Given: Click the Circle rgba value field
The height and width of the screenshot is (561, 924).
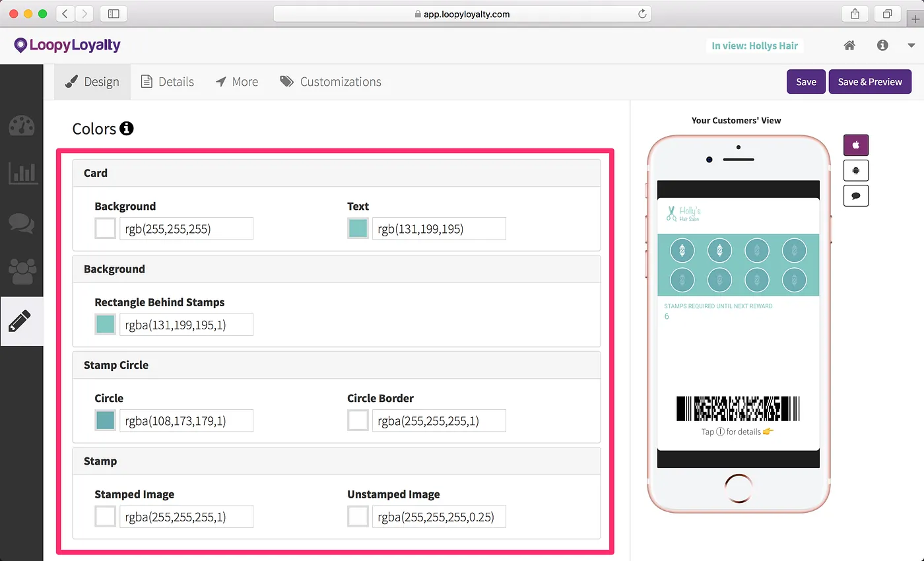Looking at the screenshot, I should point(186,420).
